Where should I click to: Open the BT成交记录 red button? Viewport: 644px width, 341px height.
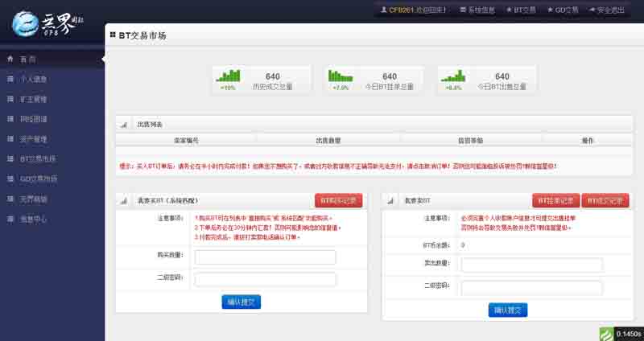(x=605, y=201)
